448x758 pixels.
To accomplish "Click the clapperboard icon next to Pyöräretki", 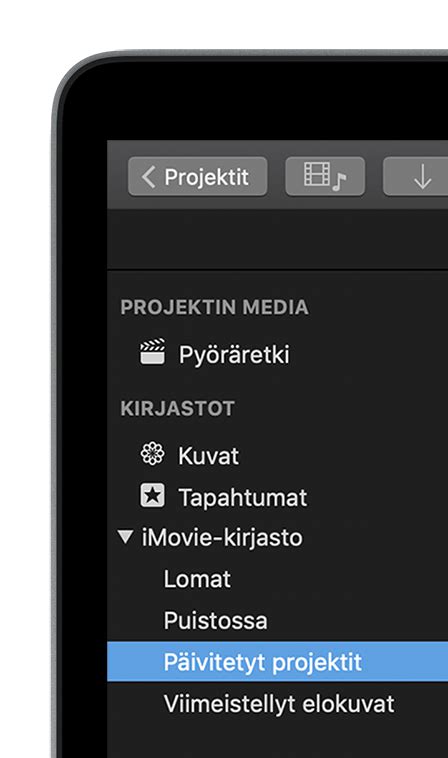I will (x=152, y=352).
